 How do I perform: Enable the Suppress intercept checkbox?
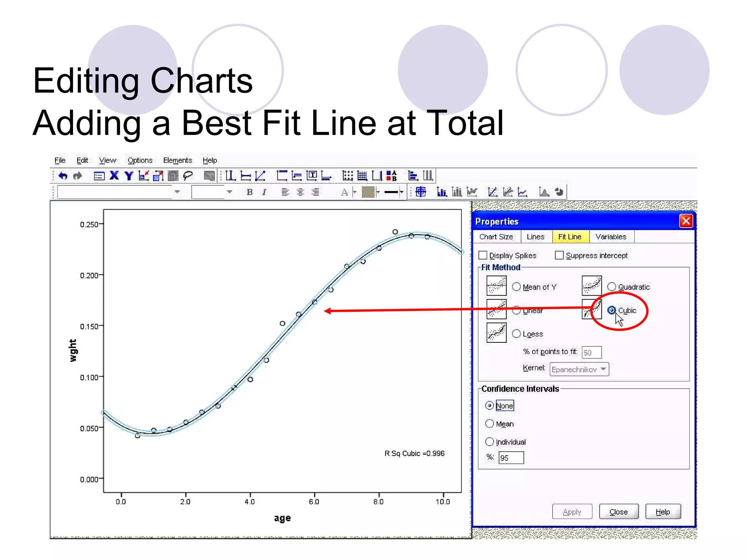(x=559, y=255)
